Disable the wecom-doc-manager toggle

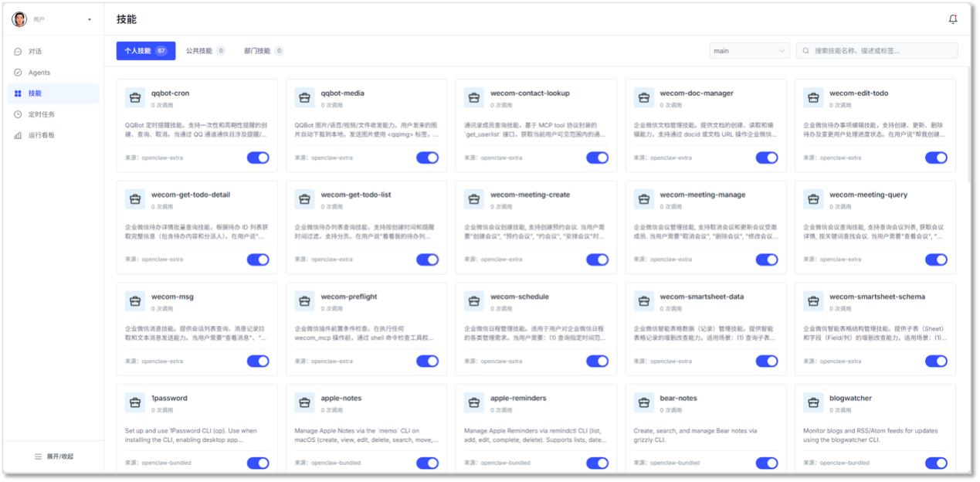click(x=766, y=158)
